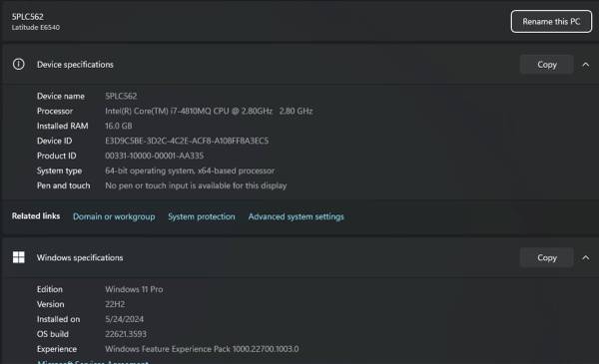Screen dimensions: 599x364
Task: Click the Device specifications header title
Action: click(x=75, y=65)
